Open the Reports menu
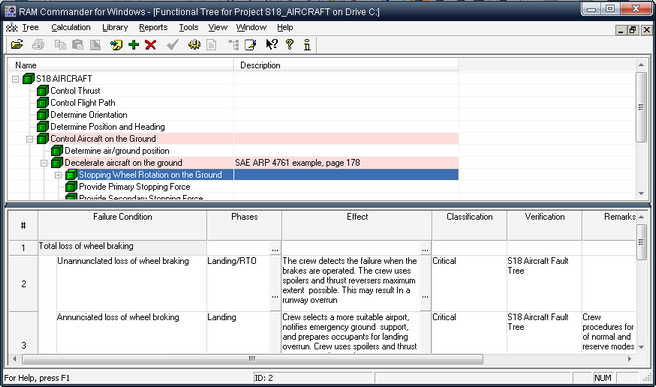The width and height of the screenshot is (656, 387). 153,28
